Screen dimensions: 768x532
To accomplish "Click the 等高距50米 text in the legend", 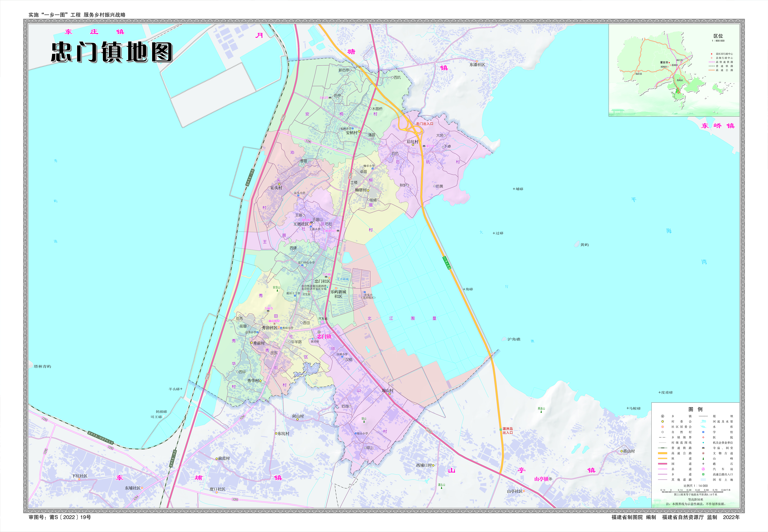I will 696,499.
